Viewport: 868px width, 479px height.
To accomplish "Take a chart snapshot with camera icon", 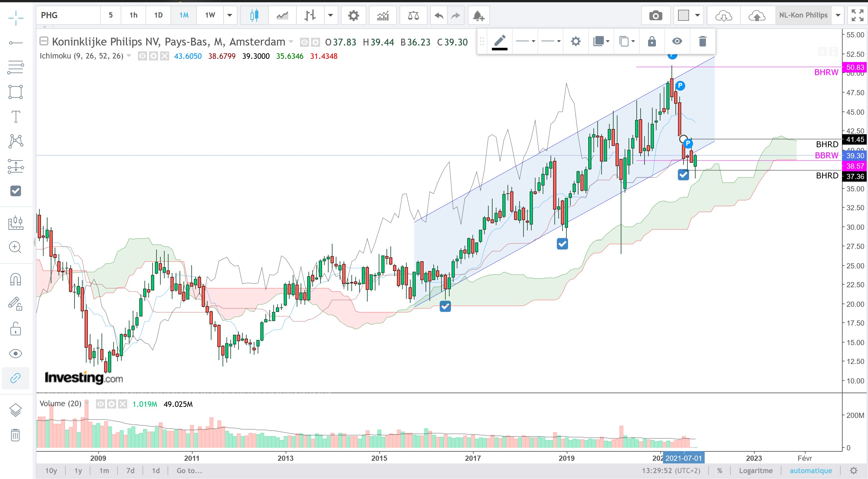I will point(655,16).
